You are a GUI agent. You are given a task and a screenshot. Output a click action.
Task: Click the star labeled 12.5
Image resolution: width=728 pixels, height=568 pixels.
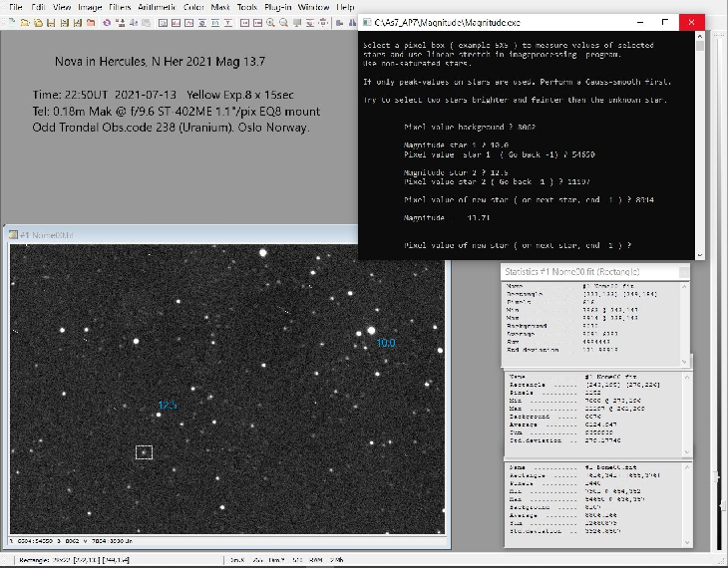pos(158,415)
